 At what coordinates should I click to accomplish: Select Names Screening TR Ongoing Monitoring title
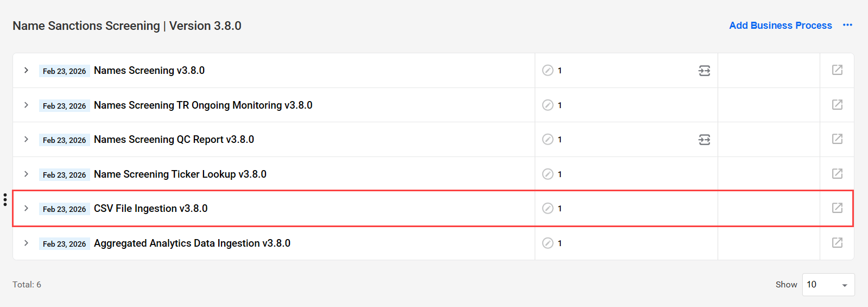203,105
